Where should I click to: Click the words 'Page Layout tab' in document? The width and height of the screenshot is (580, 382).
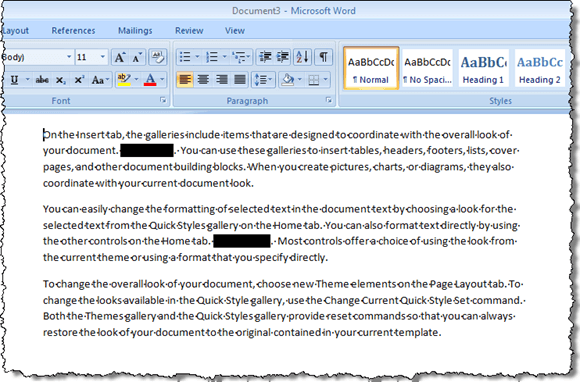(x=467, y=284)
